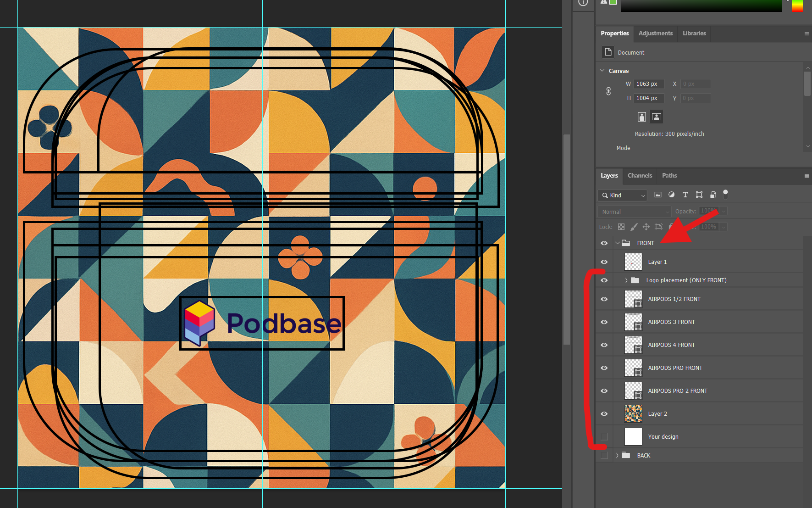812x508 pixels.
Task: Select the AIRPODS PRO 2 FRONT layer
Action: [677, 391]
